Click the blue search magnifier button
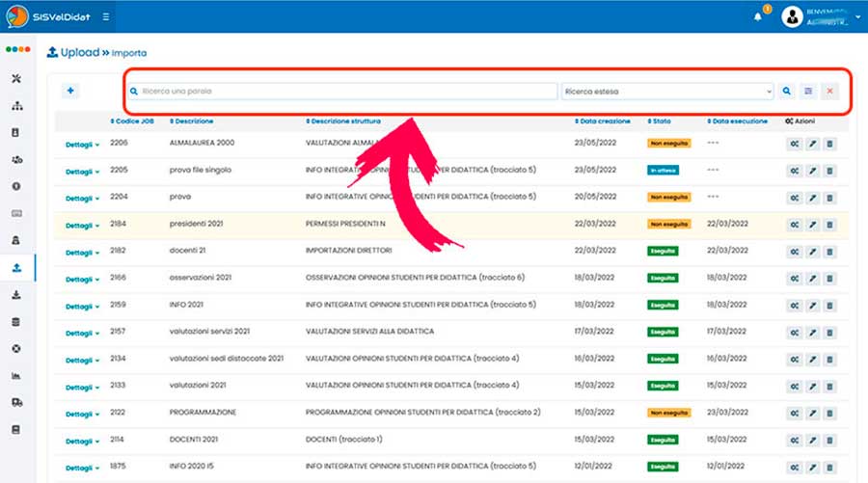 [787, 92]
